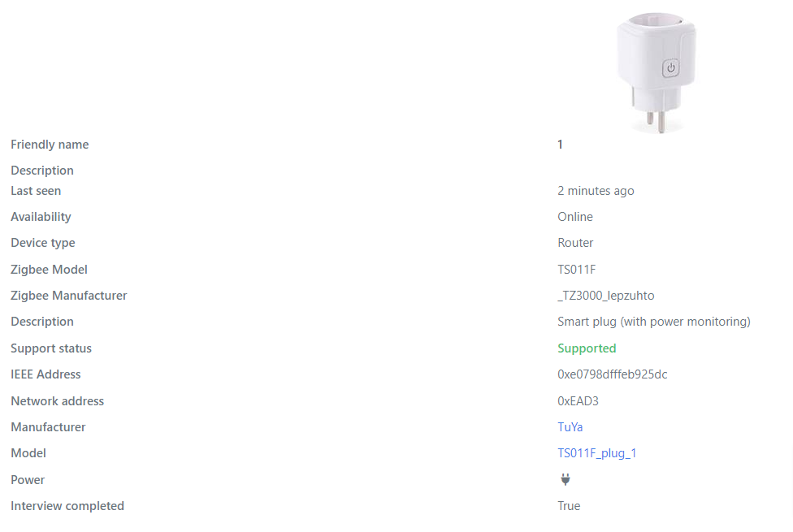Click the Smart plug description text

click(653, 321)
